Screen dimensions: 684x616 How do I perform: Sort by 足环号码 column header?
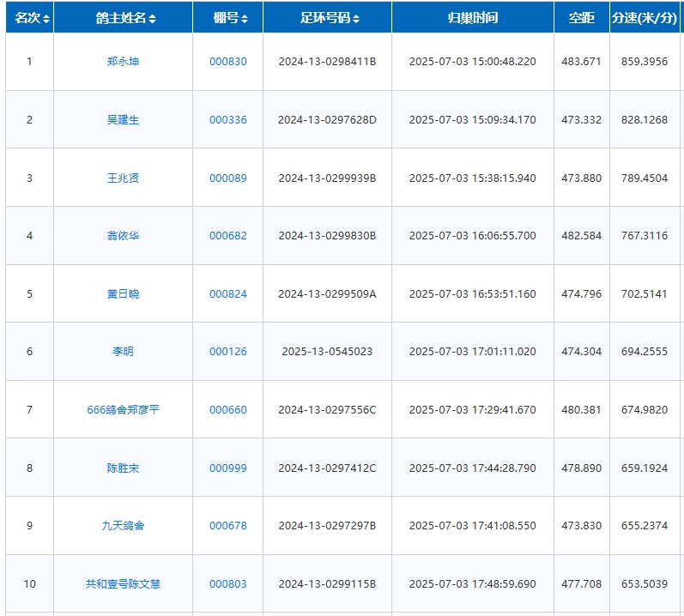pyautogui.click(x=327, y=18)
